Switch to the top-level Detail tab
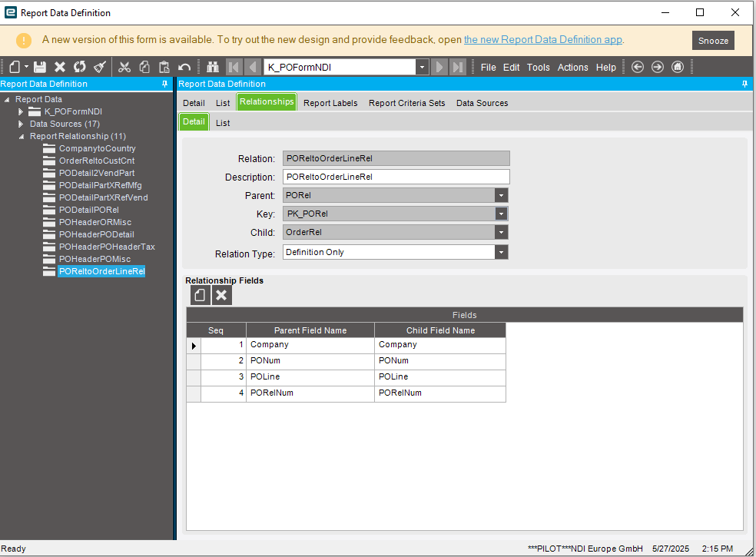Image resolution: width=756 pixels, height=557 pixels. pos(194,103)
